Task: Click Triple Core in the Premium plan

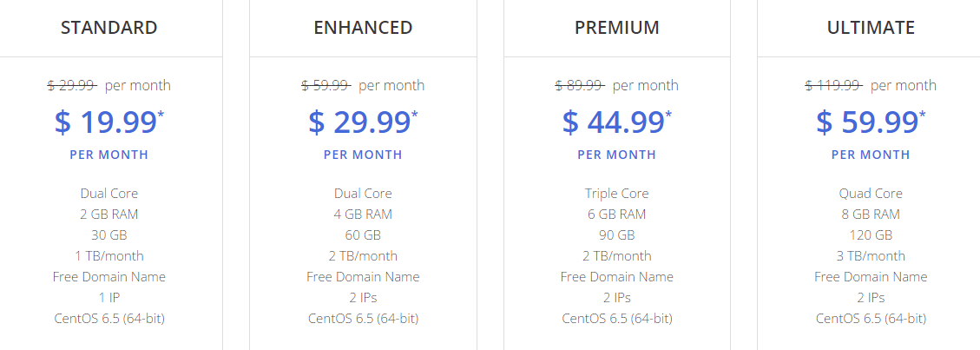Action: click(x=617, y=194)
